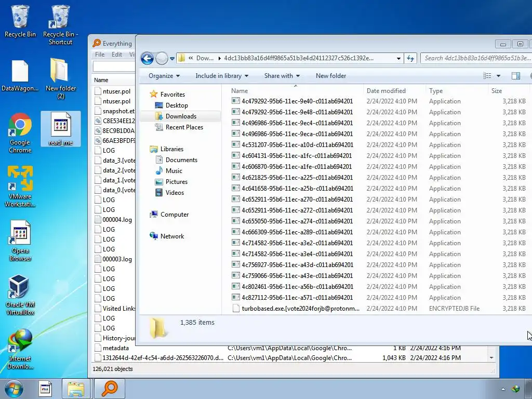Select Pictures library

pos(177,181)
